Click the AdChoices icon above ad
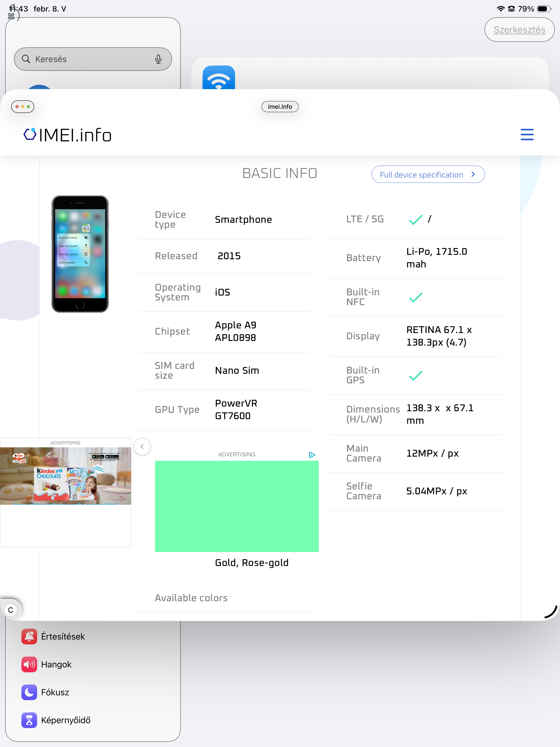 [x=312, y=454]
